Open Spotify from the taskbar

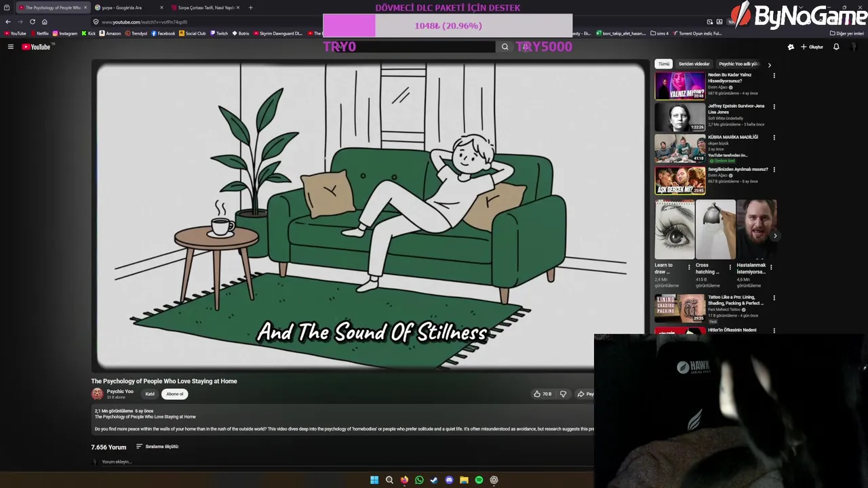coord(479,480)
